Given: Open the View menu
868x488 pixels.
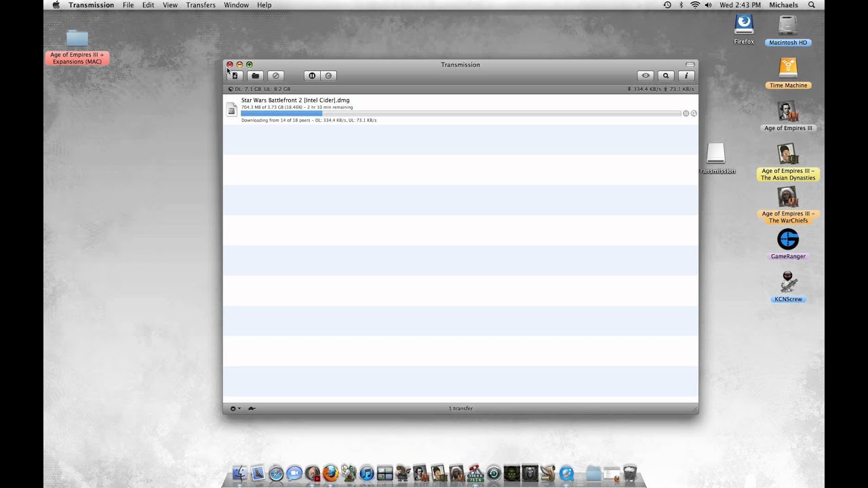Looking at the screenshot, I should point(170,5).
